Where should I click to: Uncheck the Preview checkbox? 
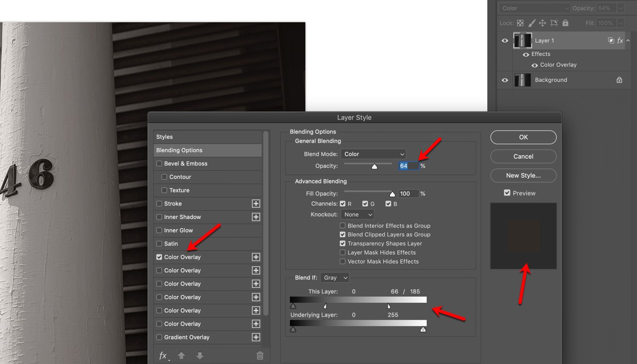[507, 193]
